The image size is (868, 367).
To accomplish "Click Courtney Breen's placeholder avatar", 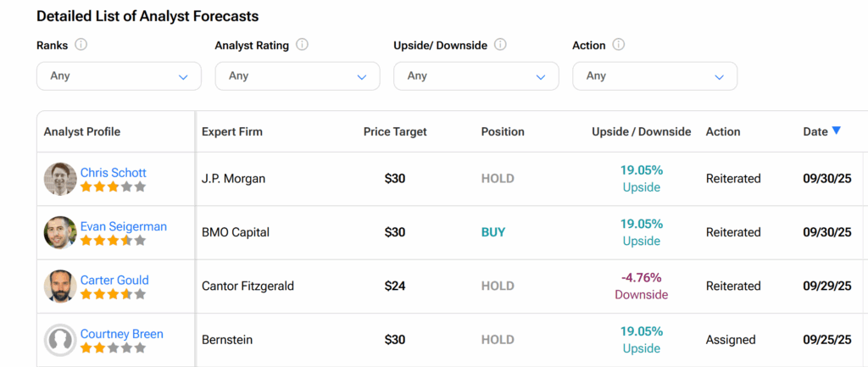I will pos(60,340).
